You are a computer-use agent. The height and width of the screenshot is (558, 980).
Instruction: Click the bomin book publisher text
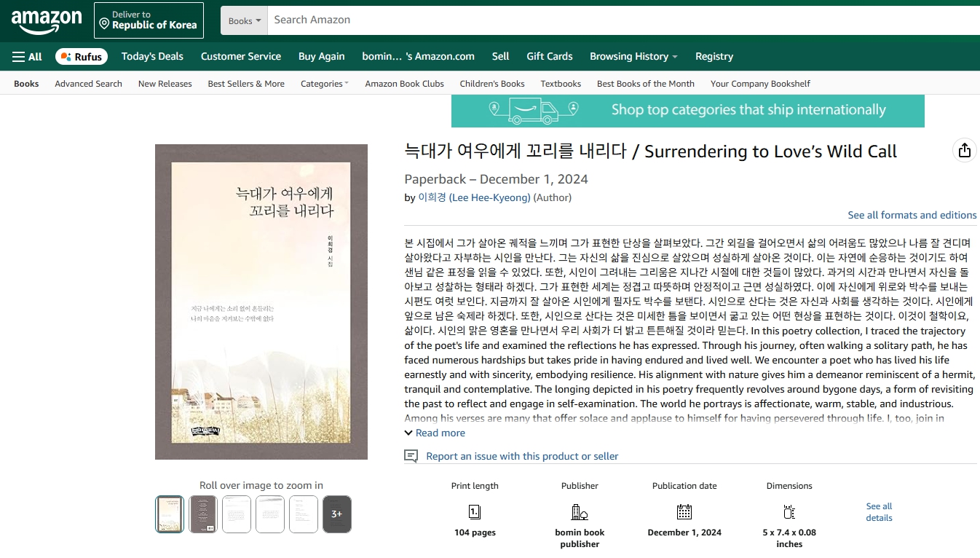click(x=580, y=538)
